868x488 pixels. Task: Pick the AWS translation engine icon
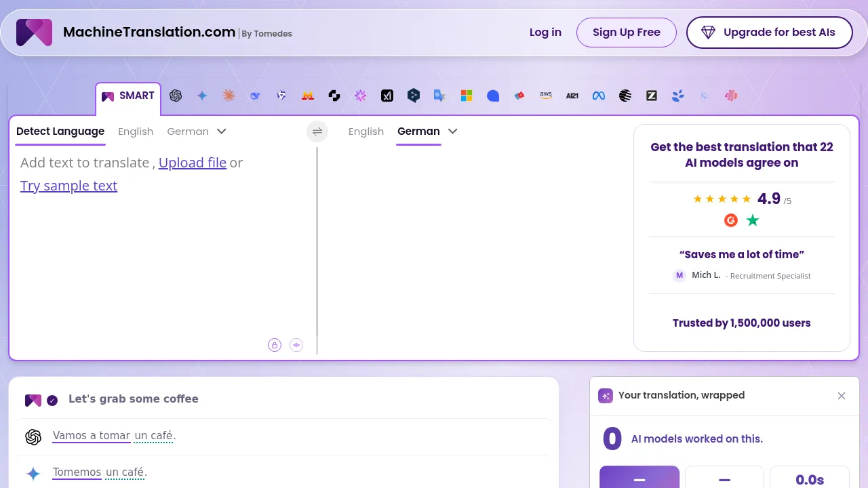tap(546, 96)
